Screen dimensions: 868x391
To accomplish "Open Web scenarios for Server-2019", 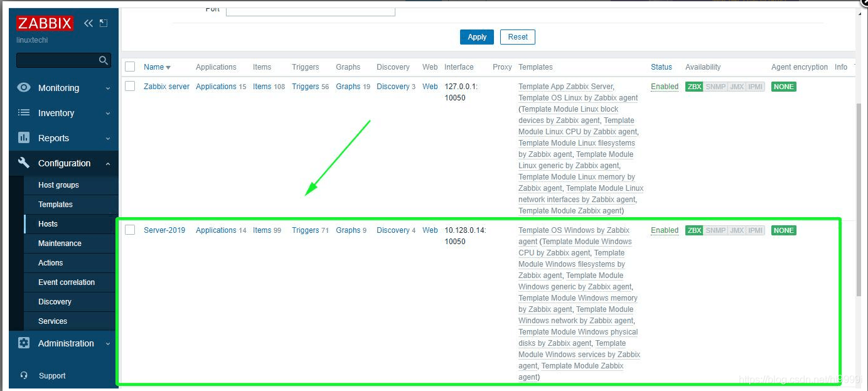I will (x=430, y=230).
